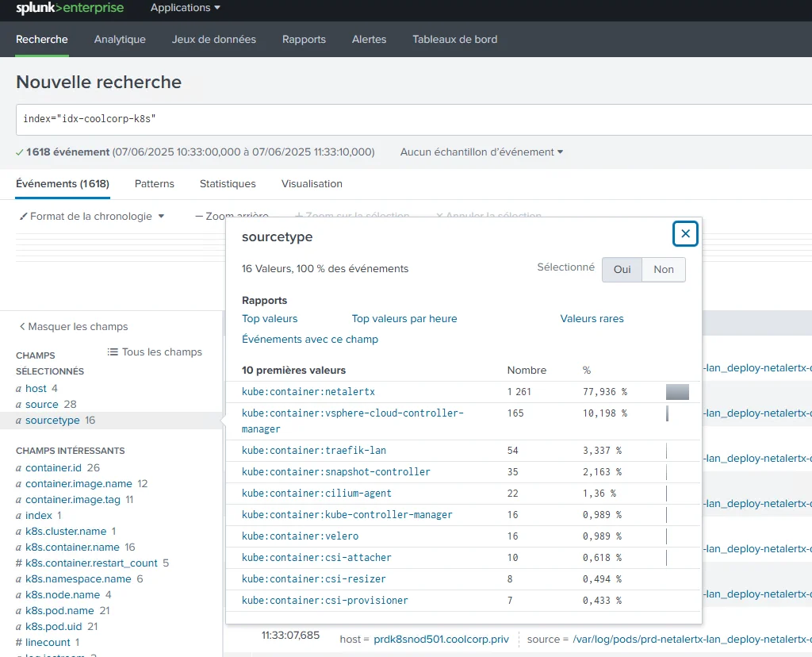Viewport: 812px width, 657px height.
Task: Open the Valeurs rares report link
Action: (592, 319)
